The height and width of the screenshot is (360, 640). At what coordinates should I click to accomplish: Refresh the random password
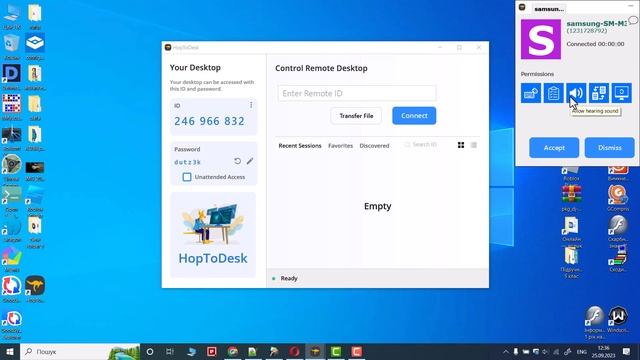click(x=238, y=161)
